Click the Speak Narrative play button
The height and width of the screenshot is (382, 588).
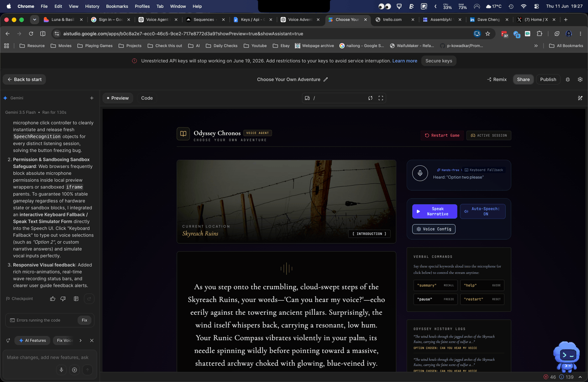[x=435, y=211]
